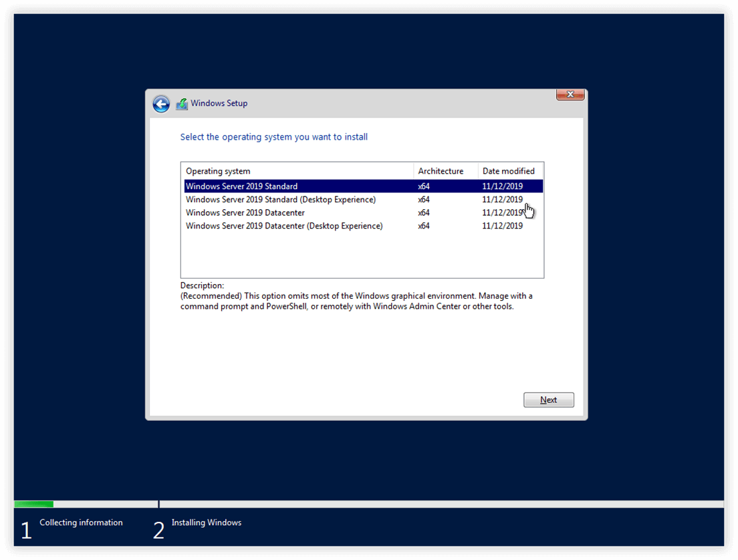Click x64 architecture of Datacenter row
Screen dimensions: 738x560
point(424,213)
